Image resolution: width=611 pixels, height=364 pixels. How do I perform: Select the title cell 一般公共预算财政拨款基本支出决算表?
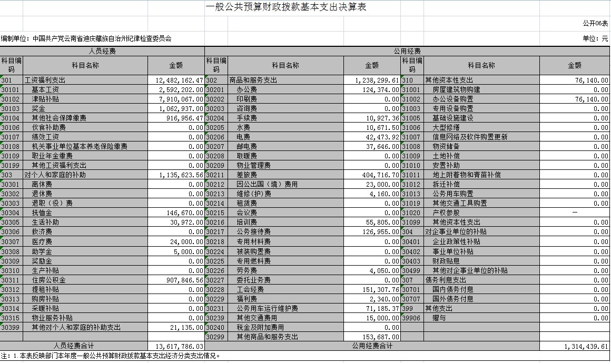[285, 7]
